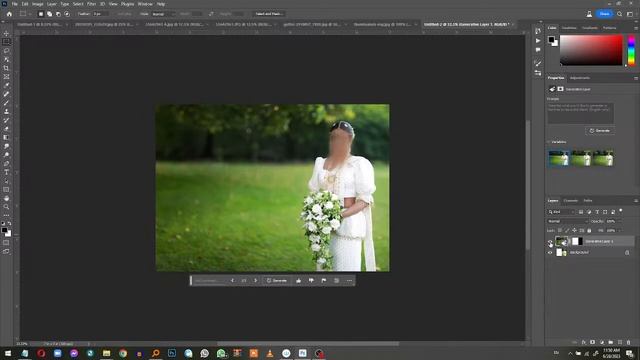The height and width of the screenshot is (360, 640).
Task: Toggle the lock position icon
Action: click(574, 231)
